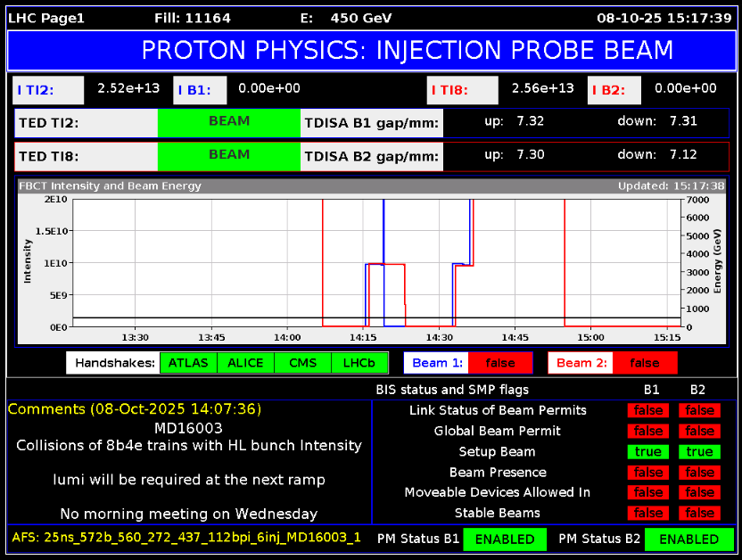The width and height of the screenshot is (742, 560).
Task: Select the CMS handshake box
Action: click(302, 363)
